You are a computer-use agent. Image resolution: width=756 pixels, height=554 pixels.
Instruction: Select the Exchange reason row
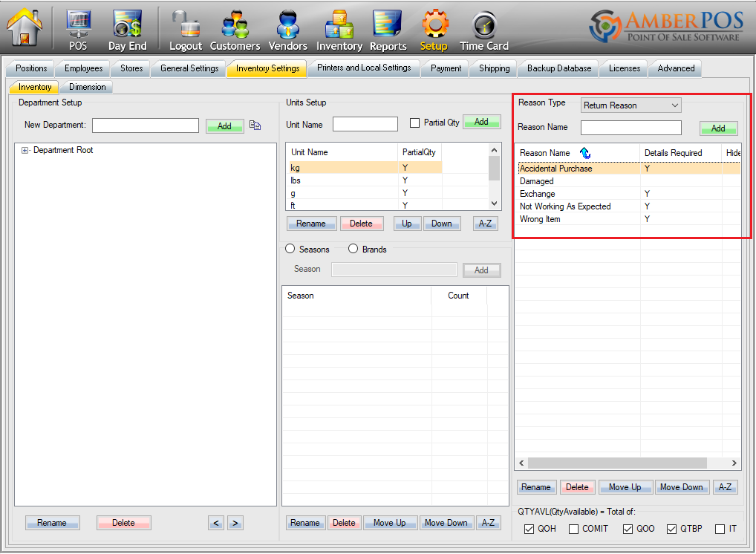pyautogui.click(x=629, y=194)
